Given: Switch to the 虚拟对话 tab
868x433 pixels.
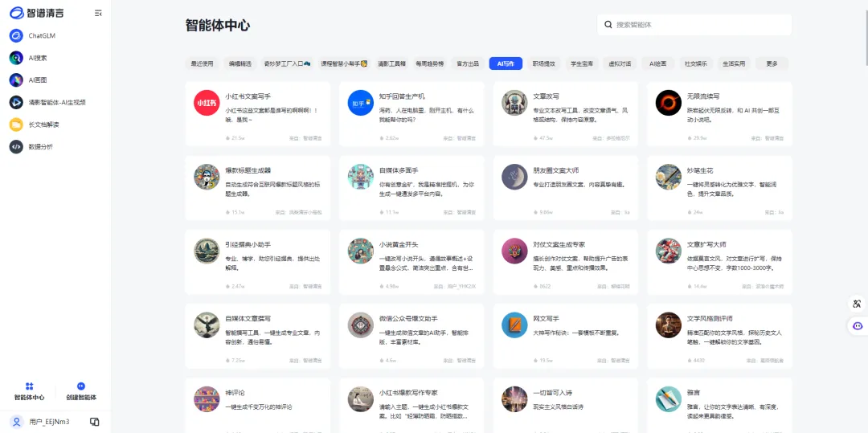Looking at the screenshot, I should tap(620, 63).
